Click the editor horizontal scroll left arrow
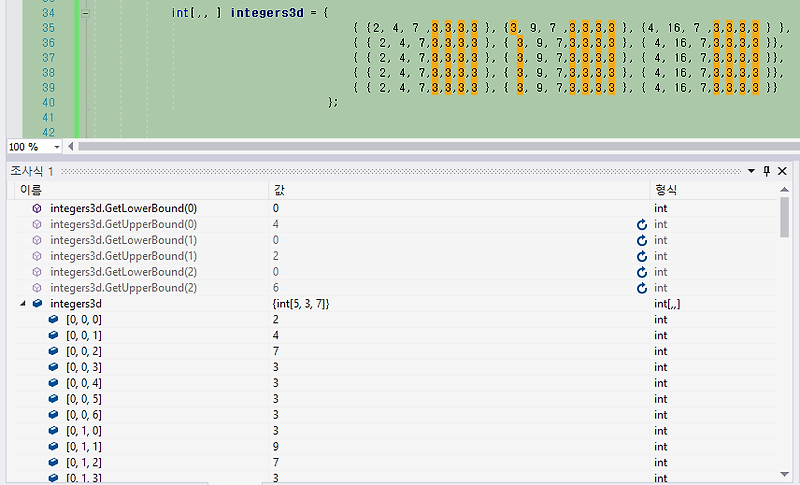The width and height of the screenshot is (800, 485). click(71, 147)
